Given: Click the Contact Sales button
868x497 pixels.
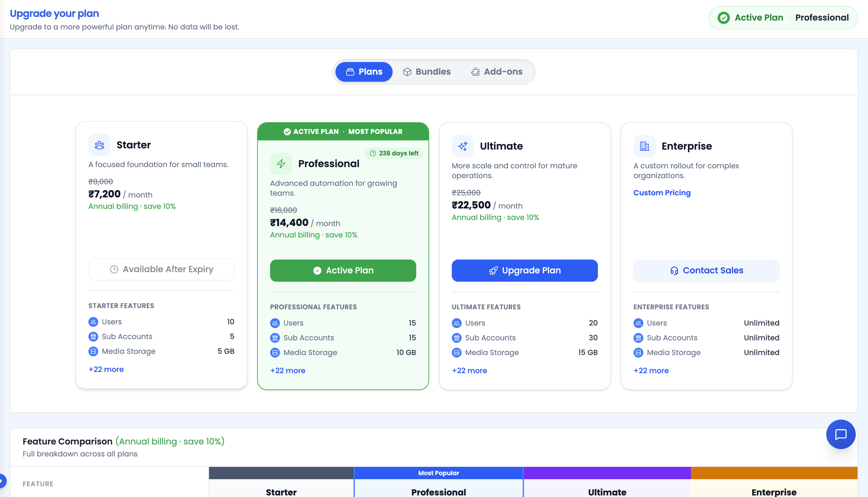Looking at the screenshot, I should click(706, 271).
